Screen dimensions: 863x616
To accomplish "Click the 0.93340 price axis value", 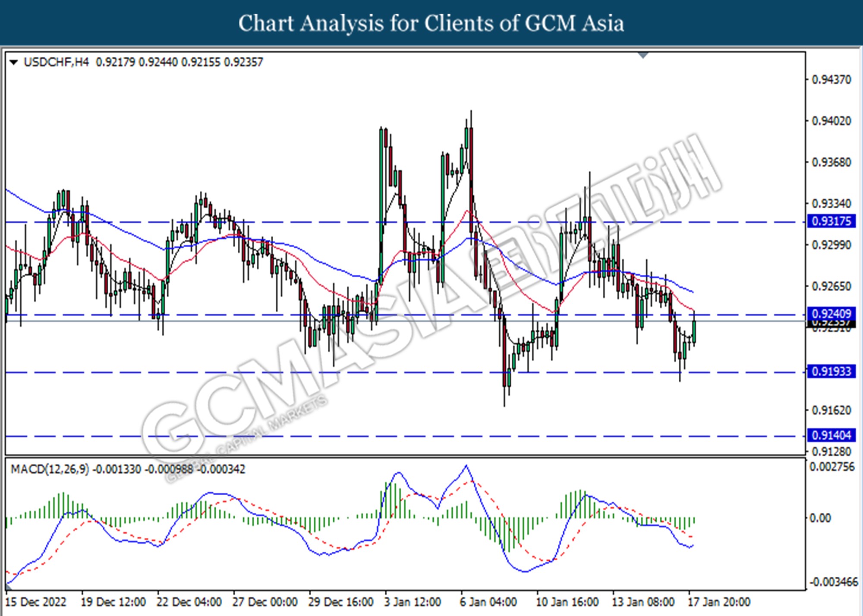I will (x=832, y=203).
